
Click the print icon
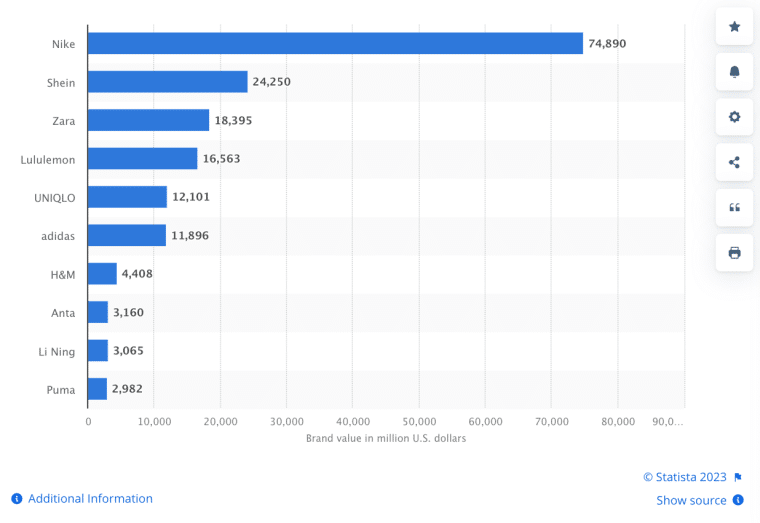point(734,253)
